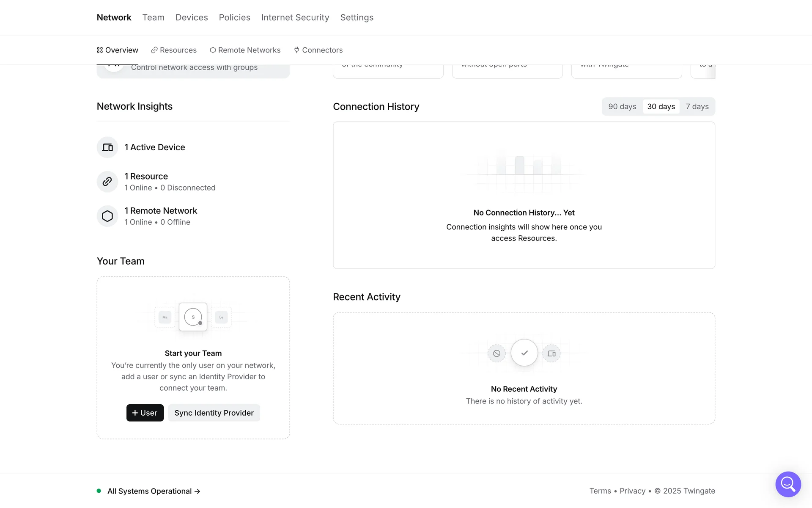
Task: Click the blocked circle icon in Recent Activity
Action: 497,353
